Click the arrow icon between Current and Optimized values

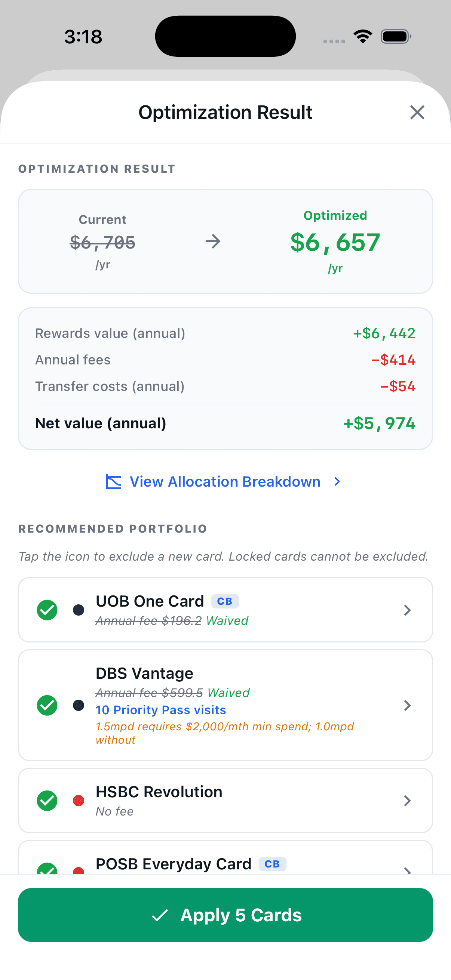click(213, 241)
